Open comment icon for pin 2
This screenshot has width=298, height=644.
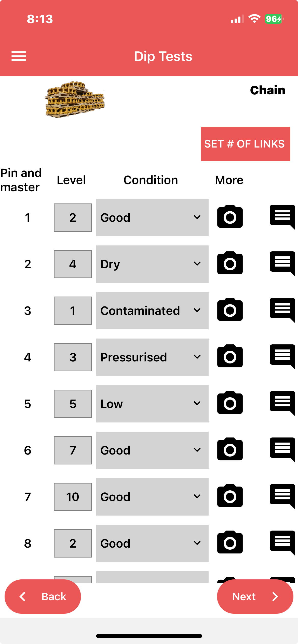[x=282, y=263]
